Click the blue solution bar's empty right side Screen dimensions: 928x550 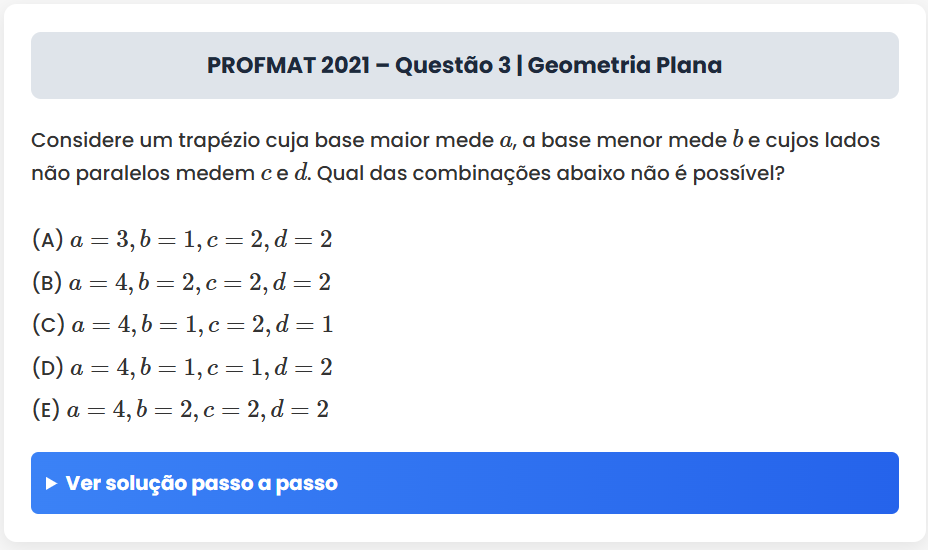pyautogui.click(x=700, y=484)
